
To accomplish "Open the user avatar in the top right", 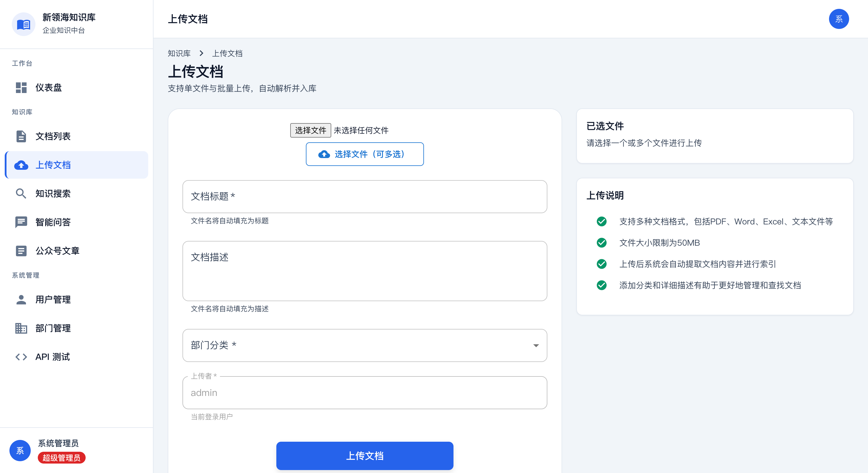I will [x=838, y=19].
